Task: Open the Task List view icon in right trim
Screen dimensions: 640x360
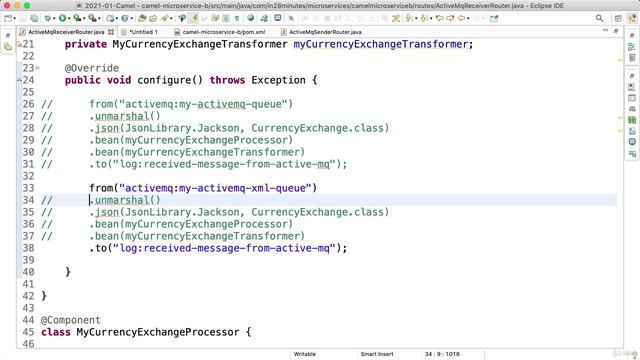Action: (632, 58)
